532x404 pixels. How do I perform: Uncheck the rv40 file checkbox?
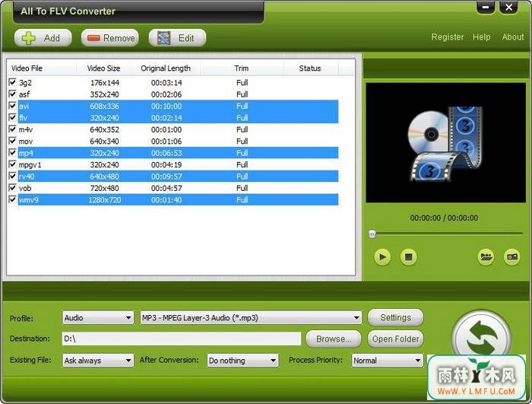pyautogui.click(x=13, y=176)
